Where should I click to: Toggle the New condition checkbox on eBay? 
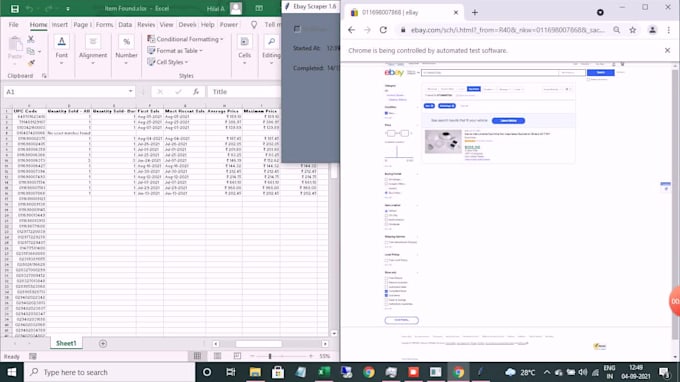click(386, 113)
